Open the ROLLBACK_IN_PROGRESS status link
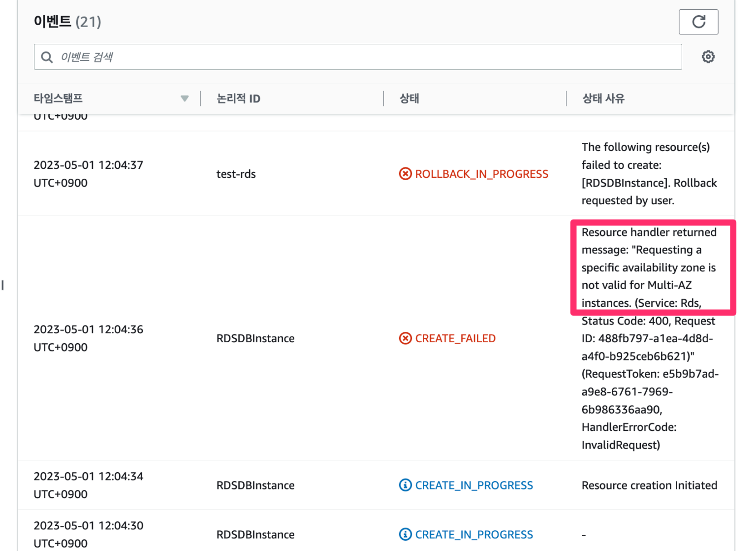The width and height of the screenshot is (756, 551). point(481,174)
